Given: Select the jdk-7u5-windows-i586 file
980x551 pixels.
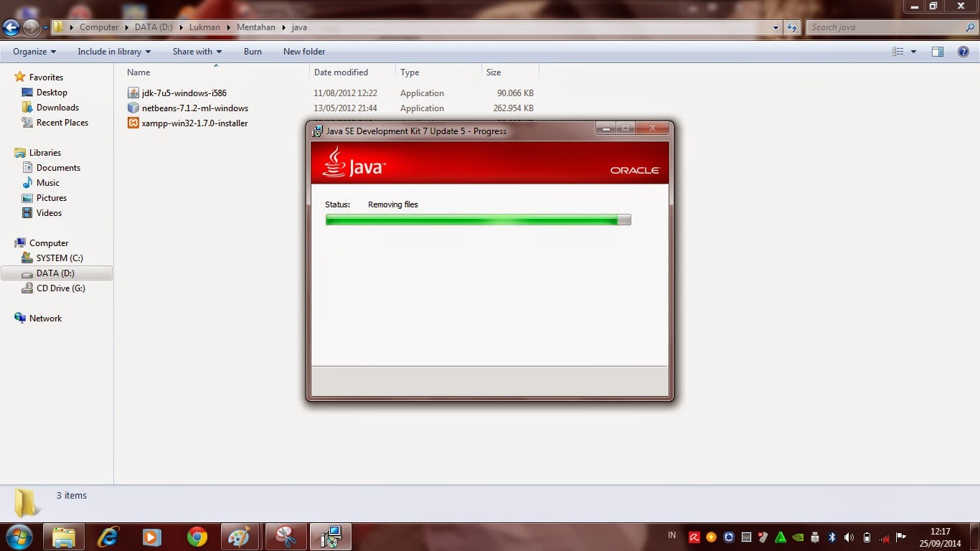Looking at the screenshot, I should pos(184,93).
